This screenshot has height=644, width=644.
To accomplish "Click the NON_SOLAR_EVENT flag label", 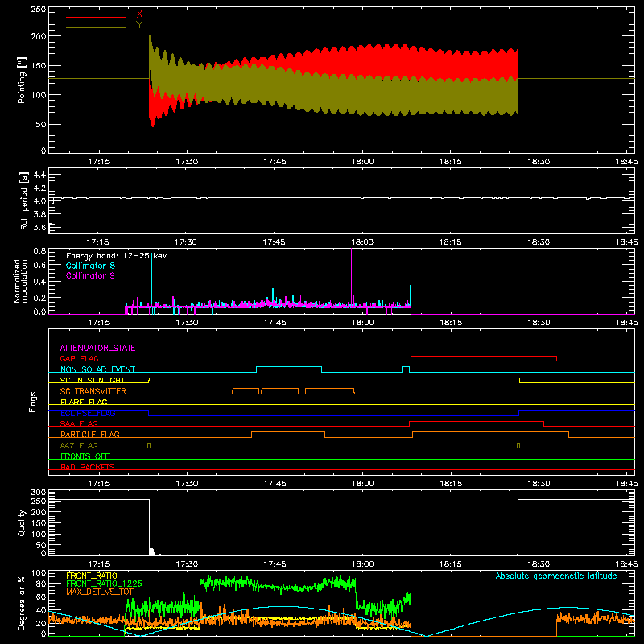I will [97, 369].
